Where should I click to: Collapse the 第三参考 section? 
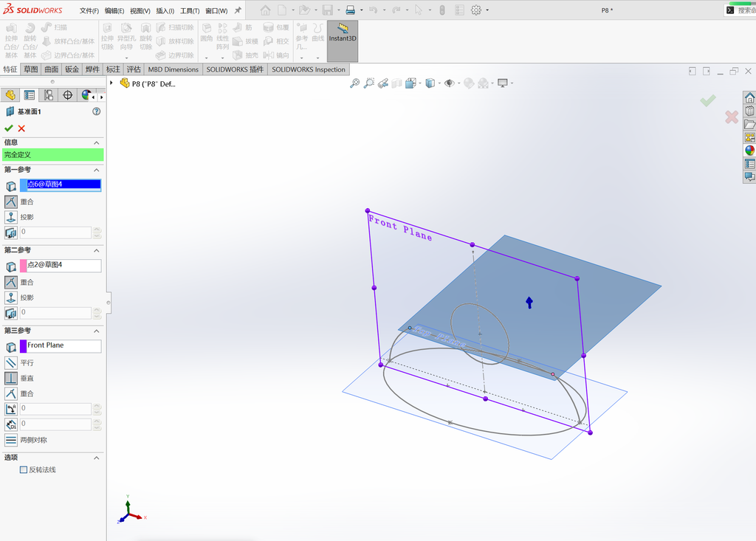point(97,331)
